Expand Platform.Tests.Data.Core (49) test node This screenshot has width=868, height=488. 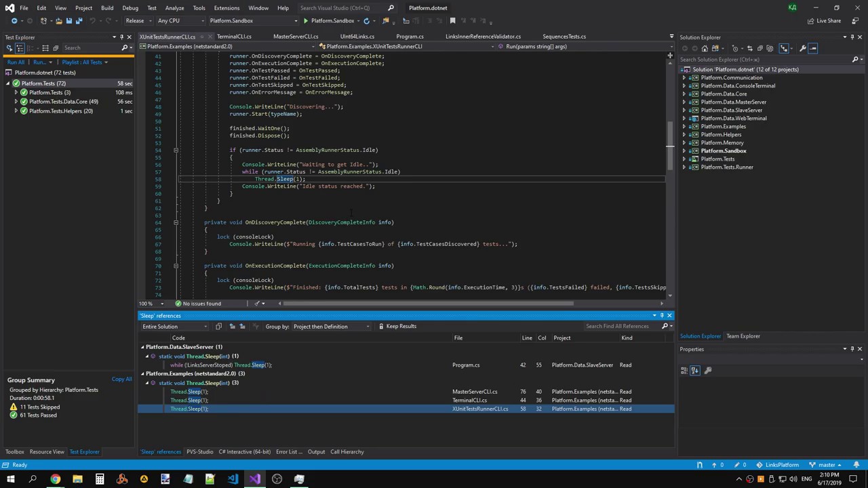16,102
